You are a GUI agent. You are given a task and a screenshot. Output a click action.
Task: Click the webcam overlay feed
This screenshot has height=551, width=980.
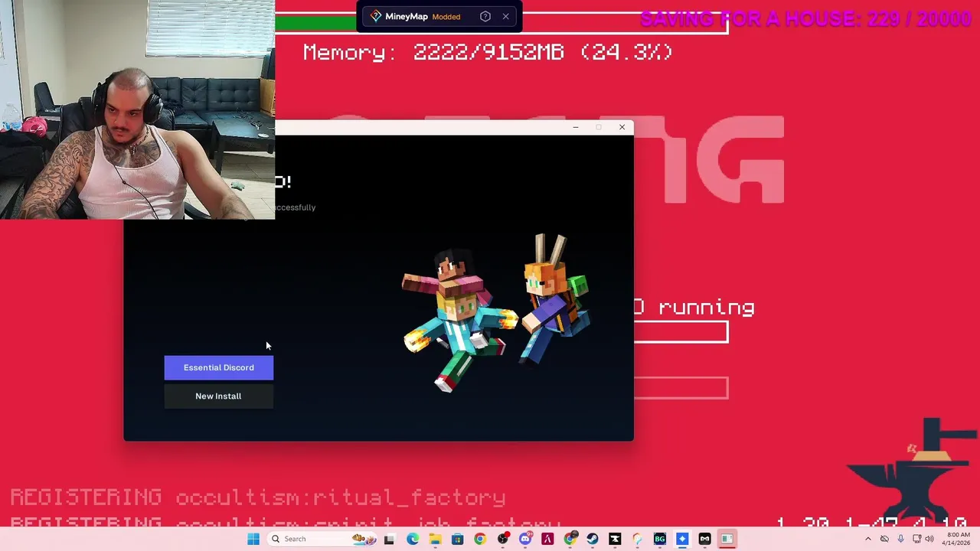pos(138,109)
